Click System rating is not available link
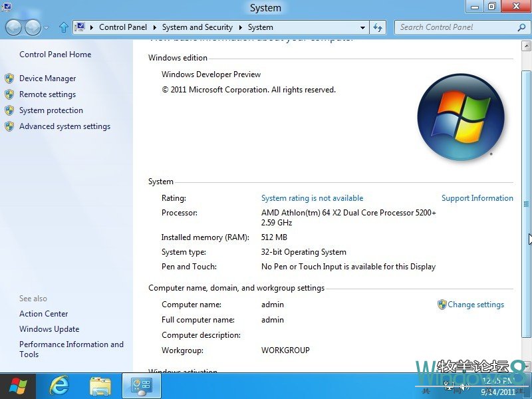 click(x=312, y=198)
